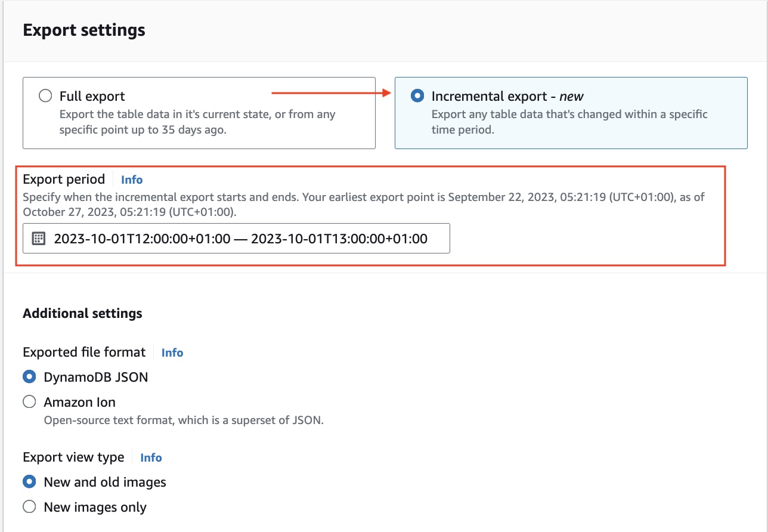This screenshot has width=768, height=532.
Task: Click the highlighted Incremental export card
Action: [571, 112]
